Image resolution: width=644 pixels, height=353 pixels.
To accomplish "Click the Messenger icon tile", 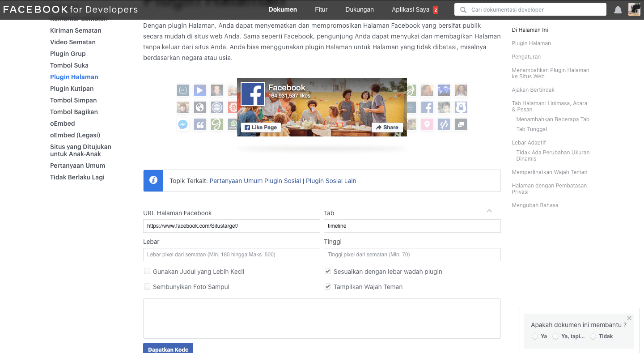I will click(x=183, y=124).
